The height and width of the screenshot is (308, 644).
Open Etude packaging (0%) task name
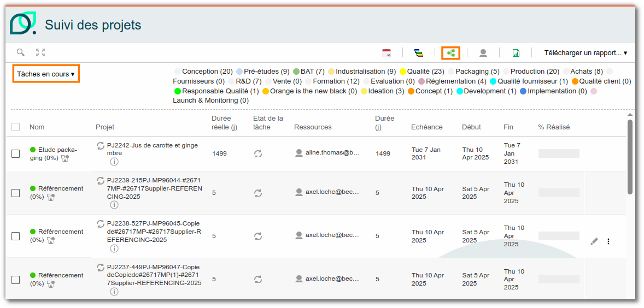[54, 154]
